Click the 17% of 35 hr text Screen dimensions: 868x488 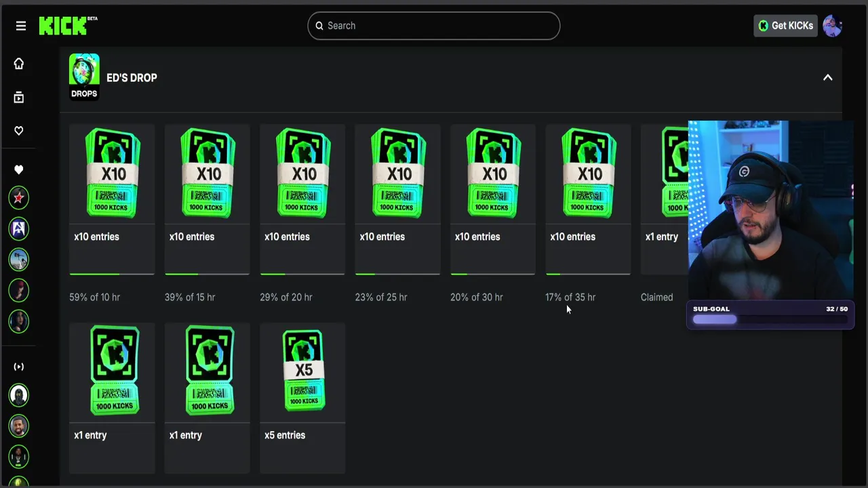tap(570, 297)
